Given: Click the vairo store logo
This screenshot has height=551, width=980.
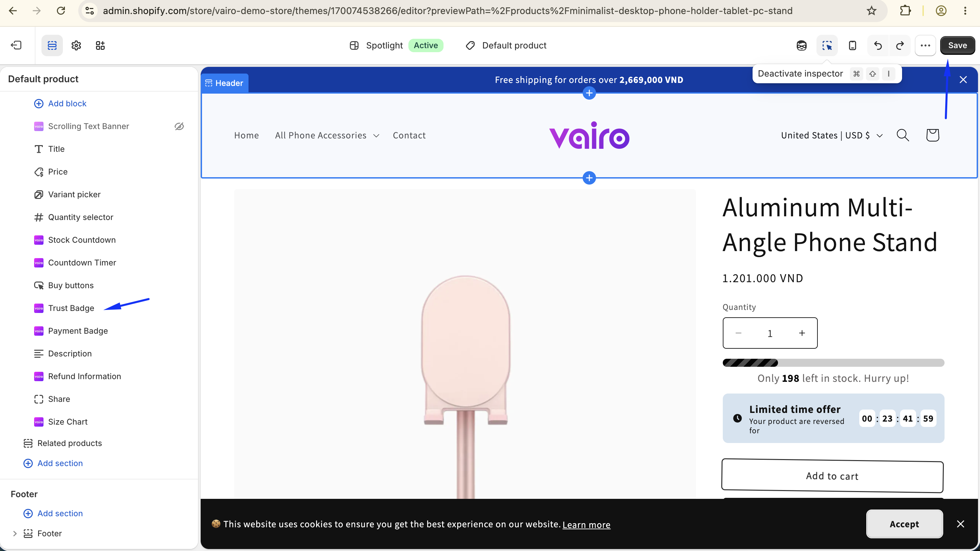Looking at the screenshot, I should pos(589,135).
